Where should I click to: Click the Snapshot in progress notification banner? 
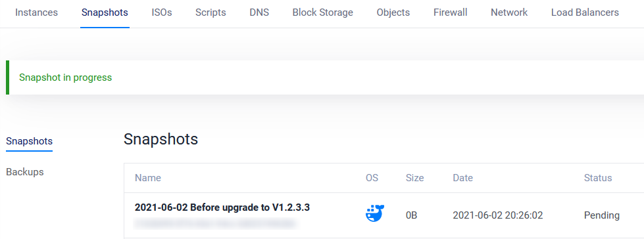pyautogui.click(x=325, y=77)
